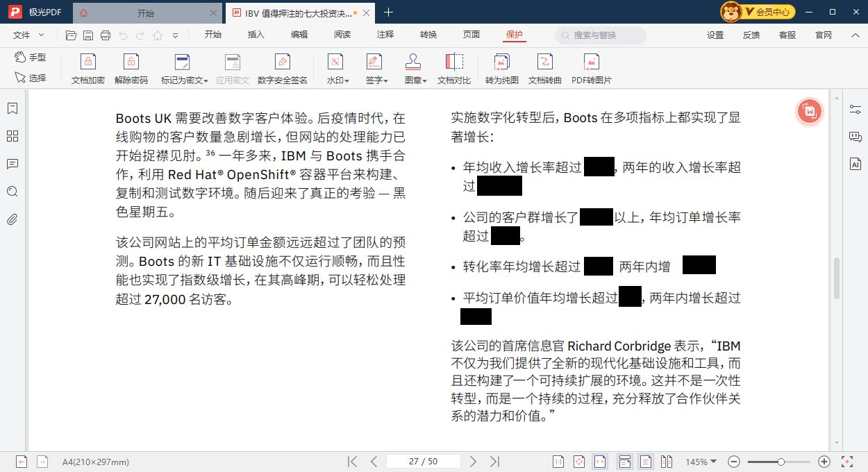Viewport: 868px width, 472px height.
Task: Choose the 标记为密文 redaction marking tool
Action: pos(184,69)
